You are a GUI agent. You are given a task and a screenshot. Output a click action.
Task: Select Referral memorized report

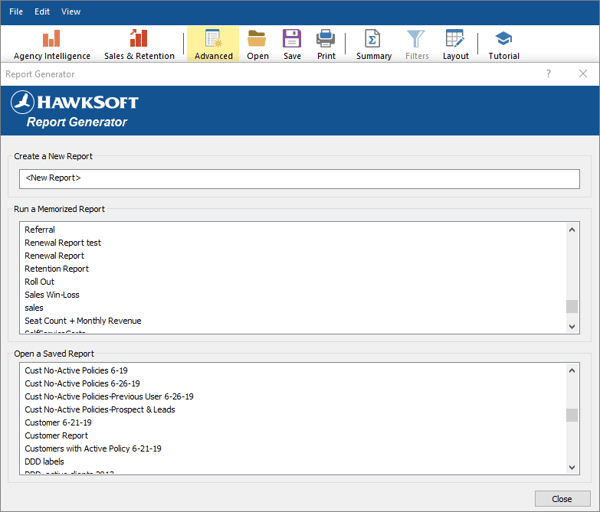pyautogui.click(x=293, y=230)
